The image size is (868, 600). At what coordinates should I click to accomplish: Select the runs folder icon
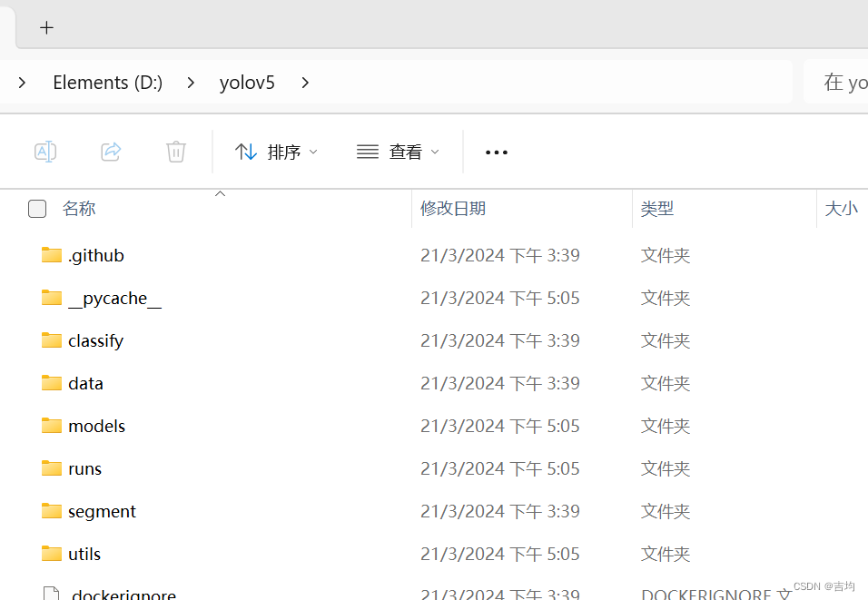[x=52, y=468]
